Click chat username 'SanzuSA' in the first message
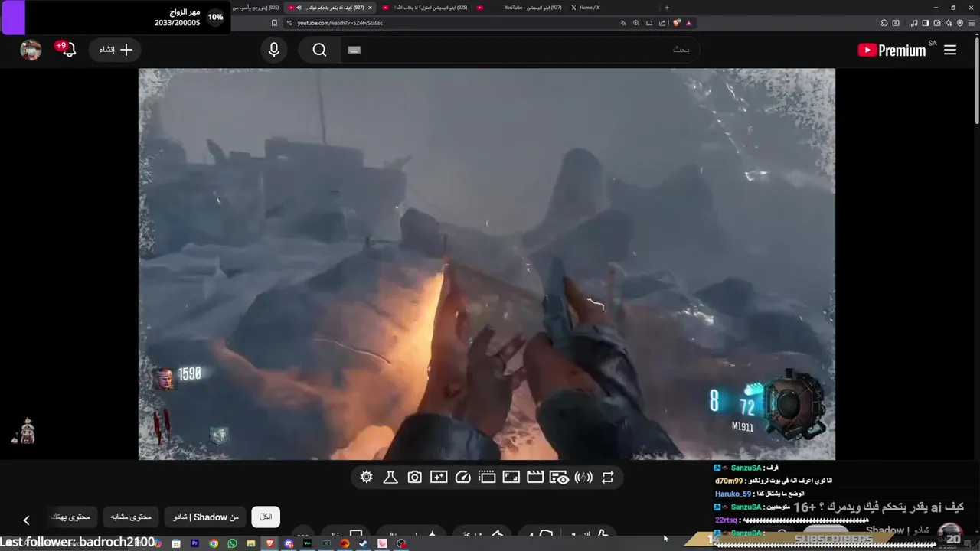This screenshot has width=980, height=551. click(x=746, y=468)
